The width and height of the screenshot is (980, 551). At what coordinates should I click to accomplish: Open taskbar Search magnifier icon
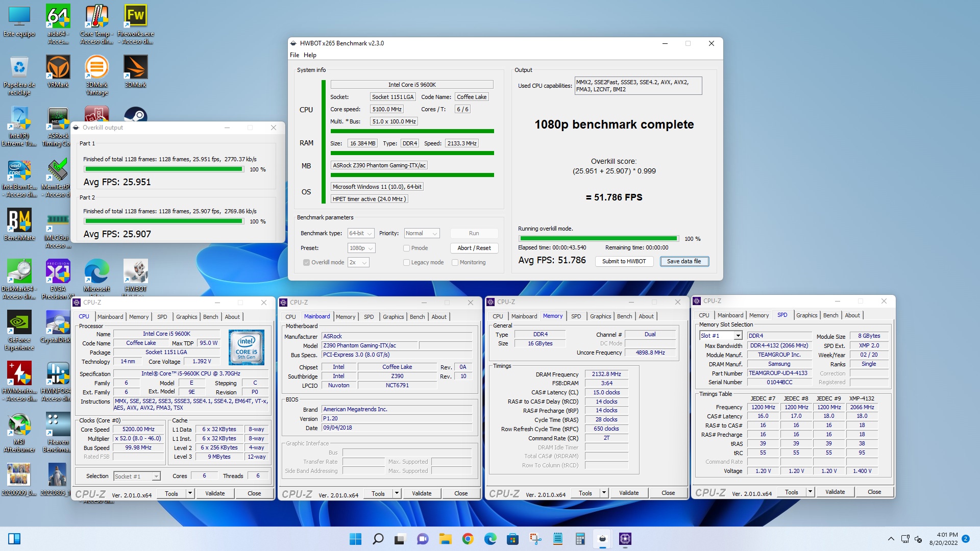click(x=378, y=539)
